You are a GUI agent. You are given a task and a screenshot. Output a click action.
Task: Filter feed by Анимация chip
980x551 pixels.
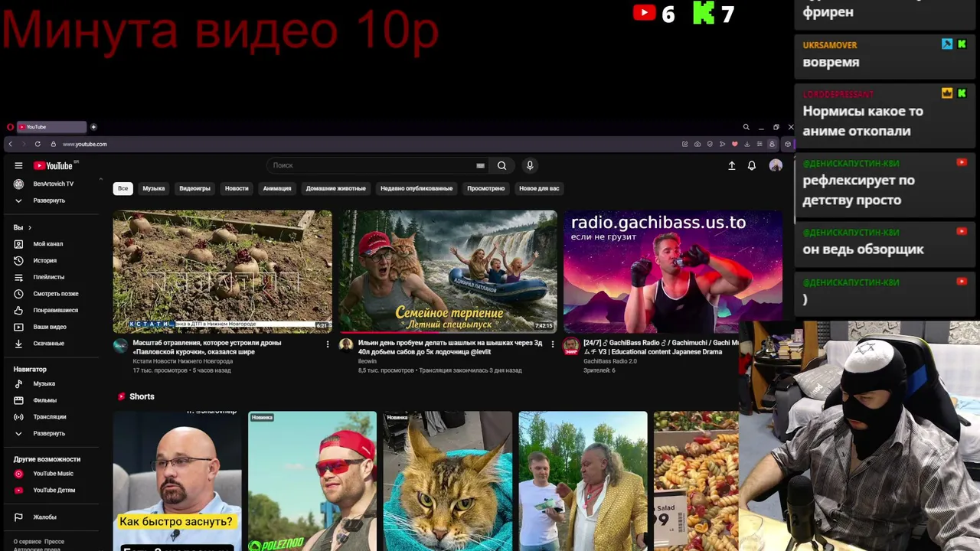277,188
